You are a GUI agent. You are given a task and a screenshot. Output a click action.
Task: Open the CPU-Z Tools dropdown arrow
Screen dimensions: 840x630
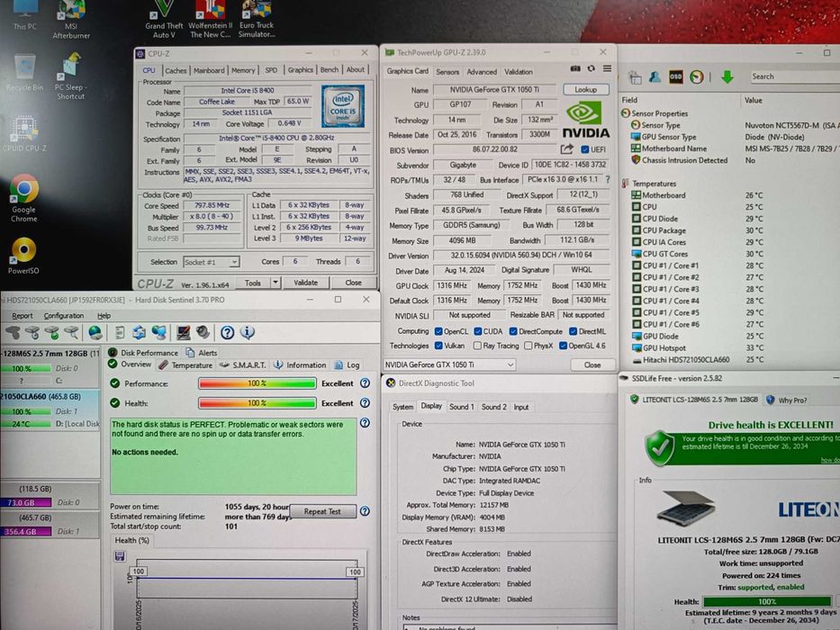[274, 283]
